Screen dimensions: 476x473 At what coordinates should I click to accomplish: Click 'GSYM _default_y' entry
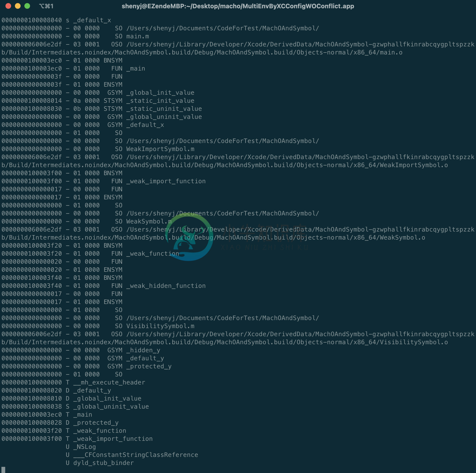pos(136,358)
